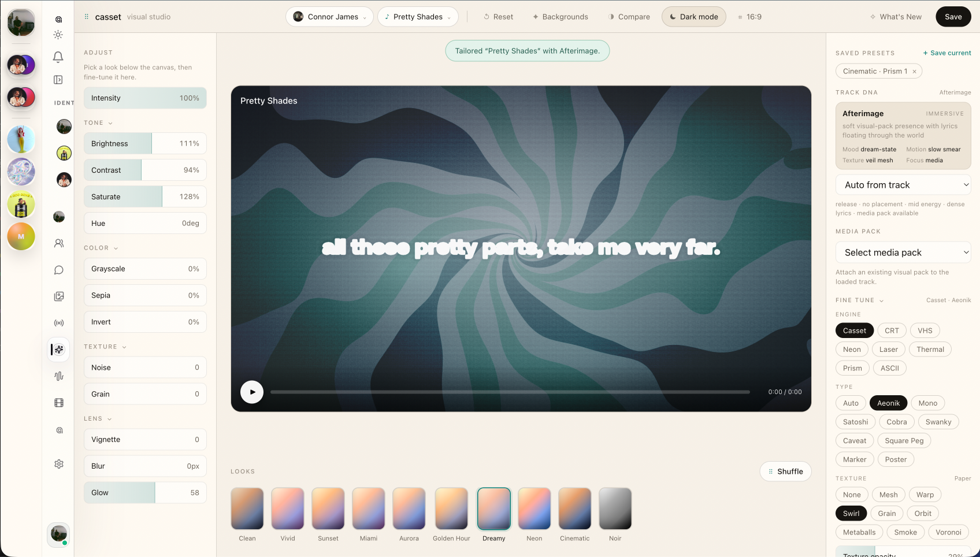Image resolution: width=980 pixels, height=557 pixels.
Task: Open the Auto from track dropdown
Action: coord(903,185)
